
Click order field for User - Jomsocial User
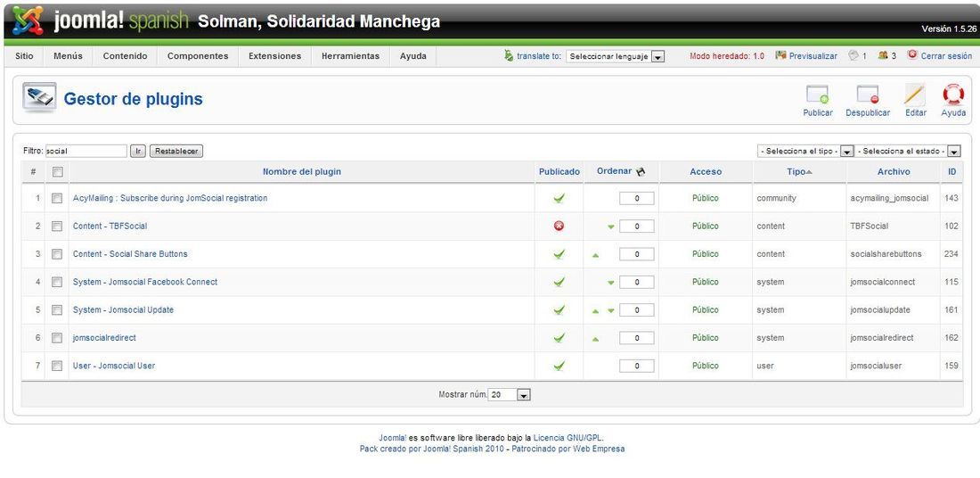click(637, 366)
